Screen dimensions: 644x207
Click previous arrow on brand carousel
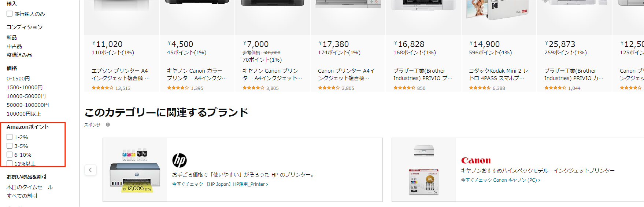point(90,170)
